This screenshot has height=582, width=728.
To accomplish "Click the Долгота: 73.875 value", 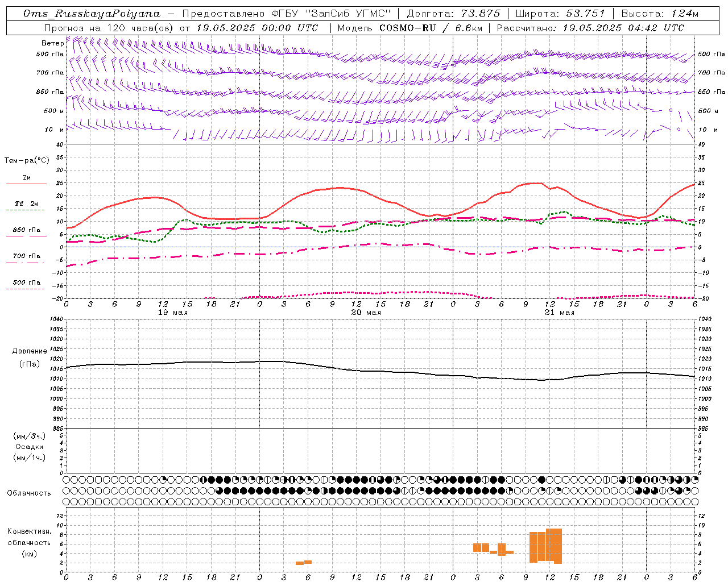I will tap(453, 14).
